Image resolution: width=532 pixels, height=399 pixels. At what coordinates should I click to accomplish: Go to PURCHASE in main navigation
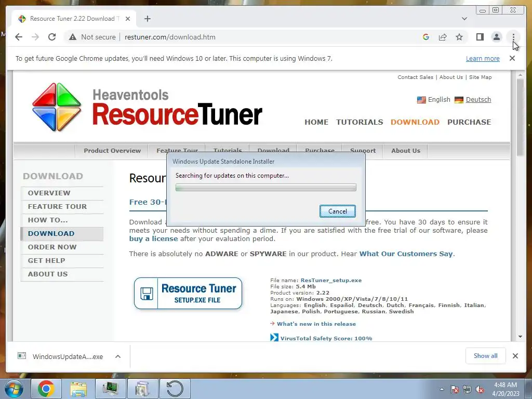[469, 122]
